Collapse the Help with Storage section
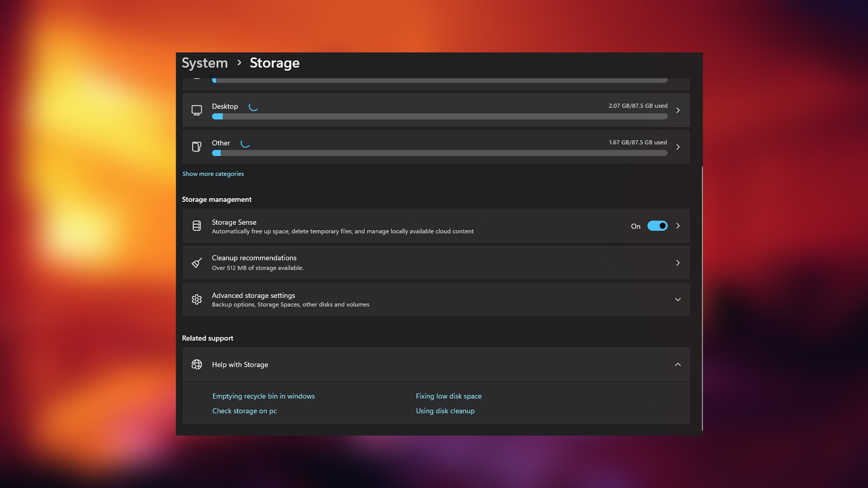The width and height of the screenshot is (868, 488). pyautogui.click(x=678, y=364)
